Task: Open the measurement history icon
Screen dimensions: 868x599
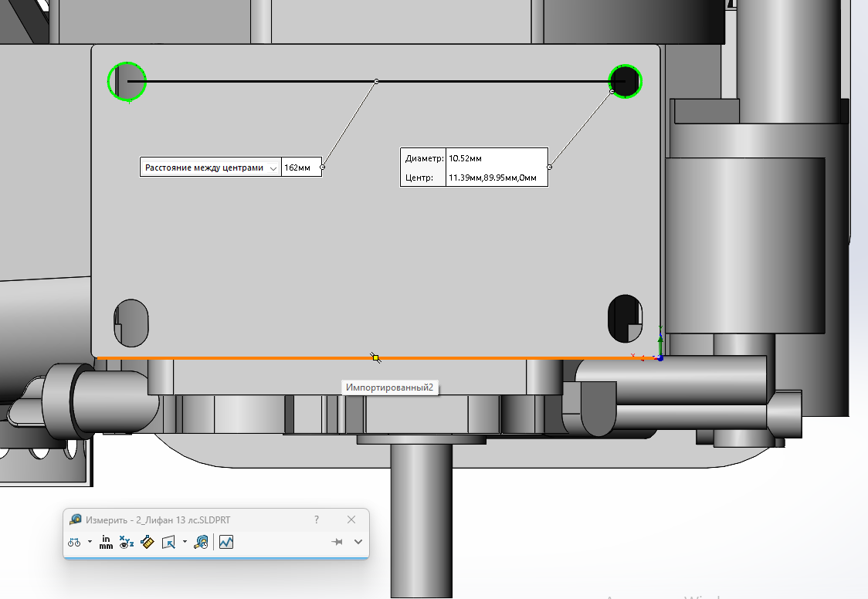Action: pos(201,543)
